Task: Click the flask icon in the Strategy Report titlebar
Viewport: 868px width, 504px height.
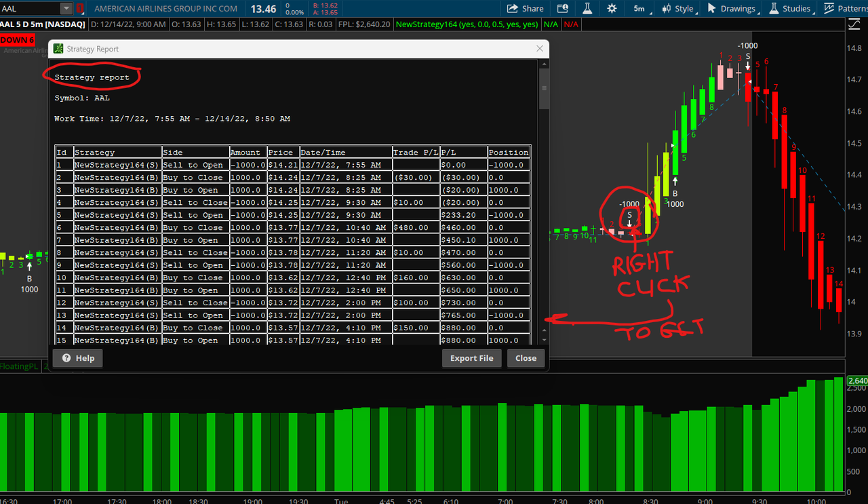Action: pyautogui.click(x=58, y=49)
